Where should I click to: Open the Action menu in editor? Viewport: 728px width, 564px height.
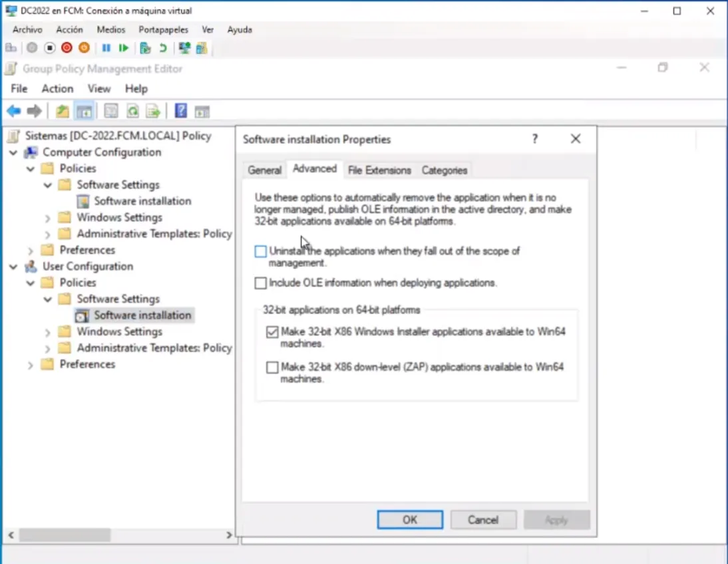pyautogui.click(x=57, y=88)
